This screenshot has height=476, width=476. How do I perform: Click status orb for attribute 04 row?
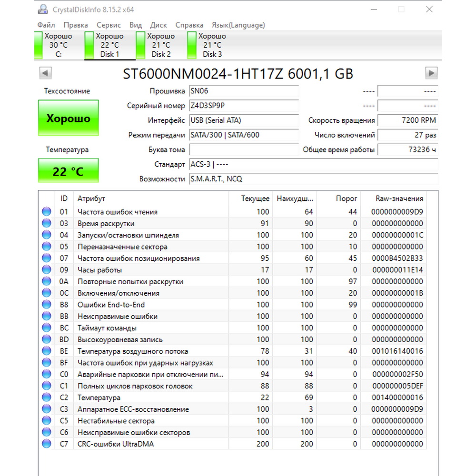coord(47,235)
